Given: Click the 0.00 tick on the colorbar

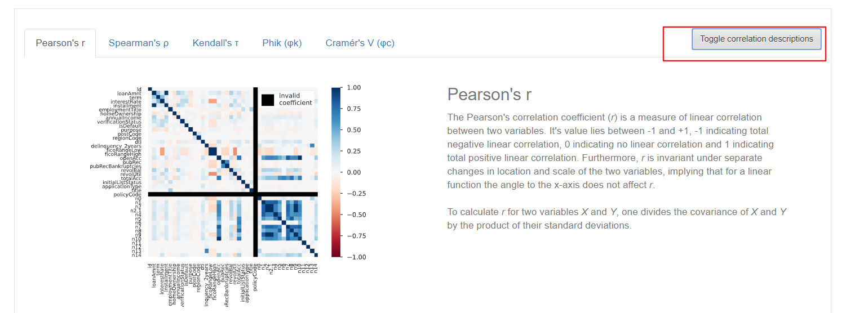Looking at the screenshot, I should click(x=353, y=172).
